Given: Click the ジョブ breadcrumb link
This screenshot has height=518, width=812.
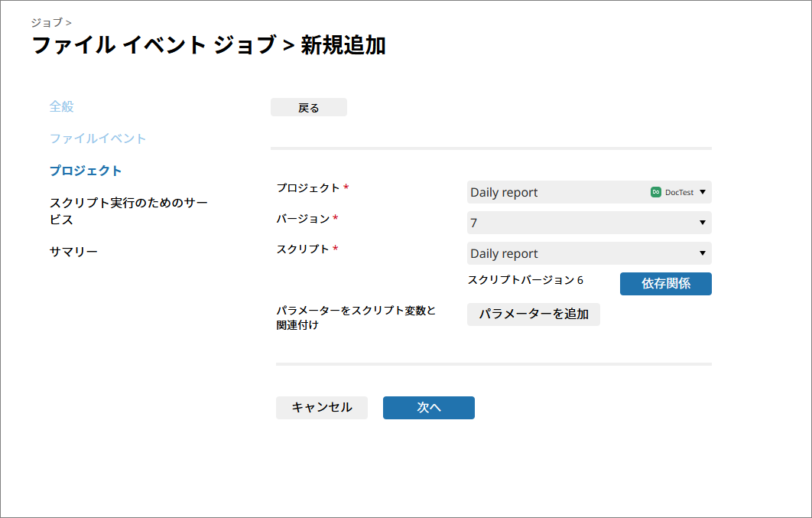Looking at the screenshot, I should pyautogui.click(x=47, y=22).
